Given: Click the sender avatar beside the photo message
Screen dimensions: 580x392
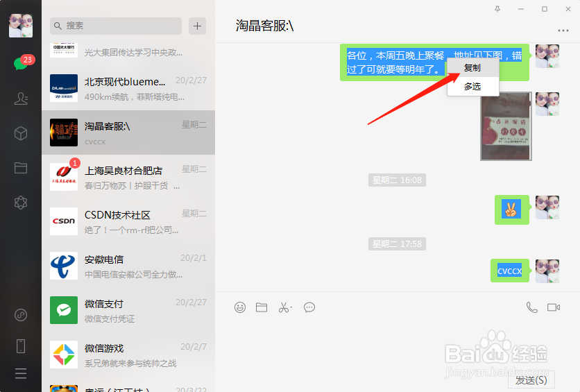Looking at the screenshot, I should tap(547, 104).
